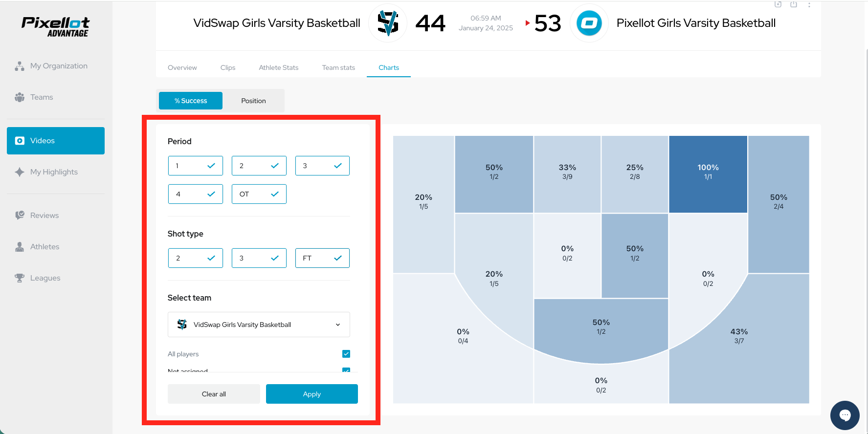Switch chart view to Position
Image resolution: width=868 pixels, height=434 pixels.
[x=253, y=101]
